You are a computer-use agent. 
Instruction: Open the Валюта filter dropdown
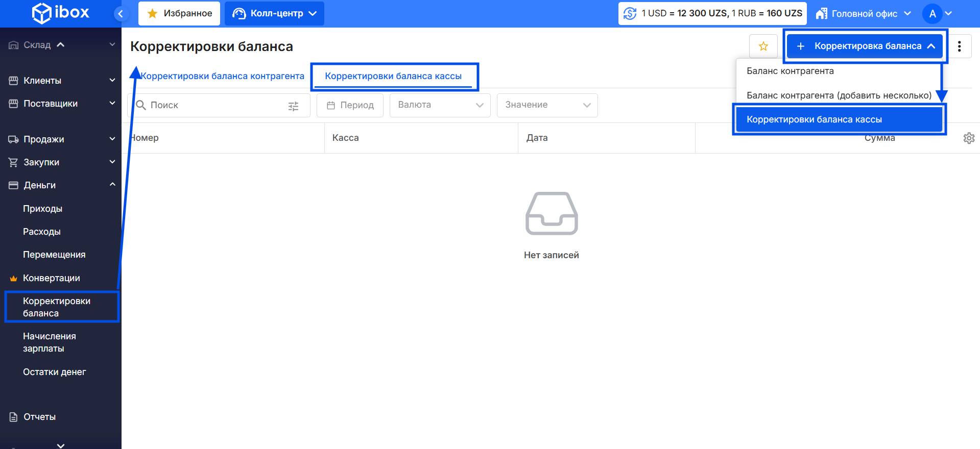tap(440, 105)
